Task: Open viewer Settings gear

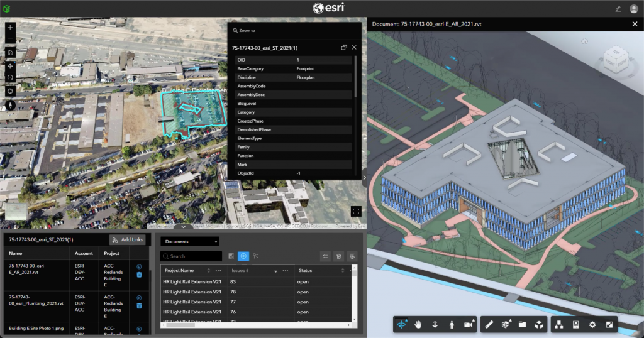Action: point(592,324)
